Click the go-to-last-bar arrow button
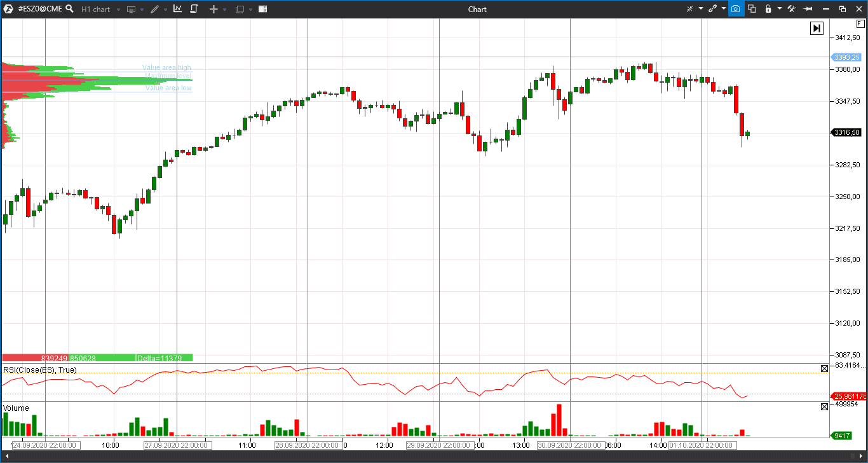The height and width of the screenshot is (463, 868). pyautogui.click(x=817, y=28)
